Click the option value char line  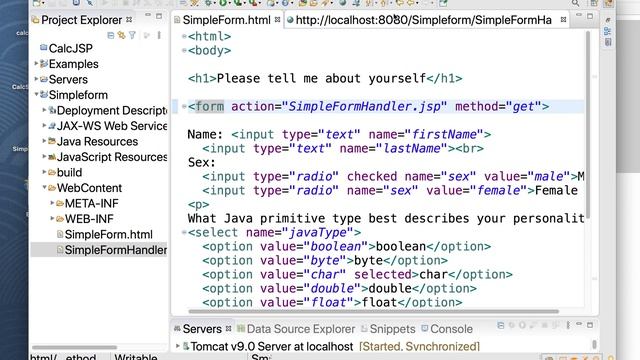(357, 275)
